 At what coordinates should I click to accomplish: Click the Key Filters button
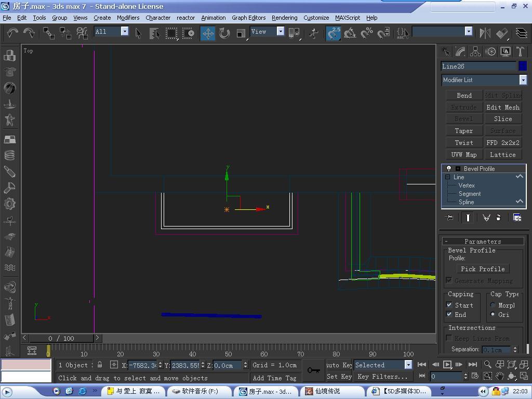383,377
